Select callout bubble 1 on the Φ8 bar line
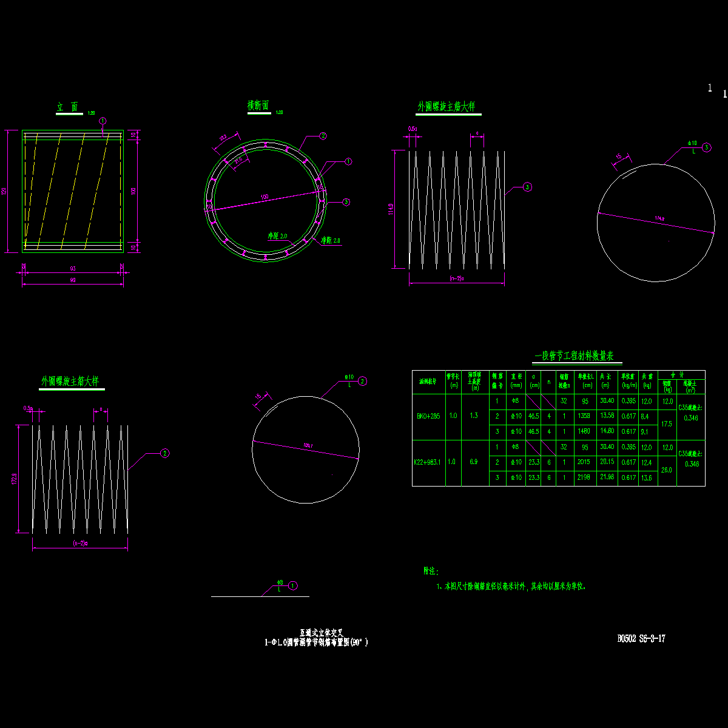The image size is (728, 728). [293, 586]
